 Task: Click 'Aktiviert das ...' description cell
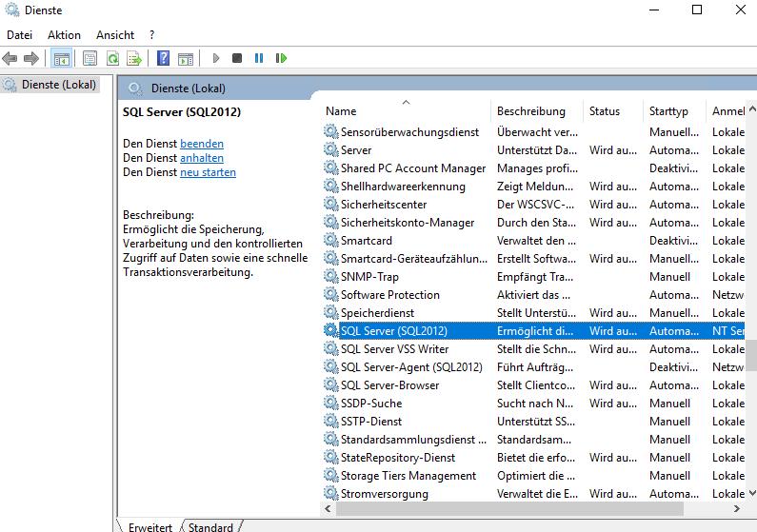tap(533, 295)
